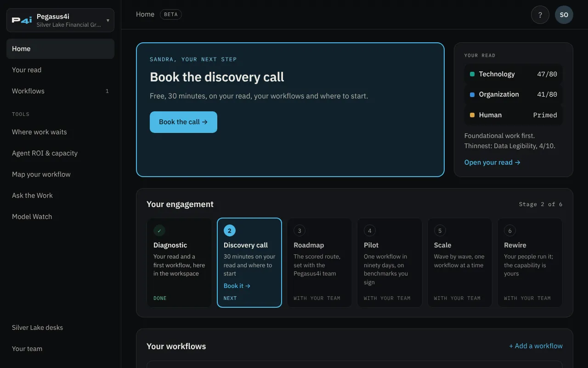Click the Workflows count badge 1
The image size is (588, 368).
tap(107, 91)
